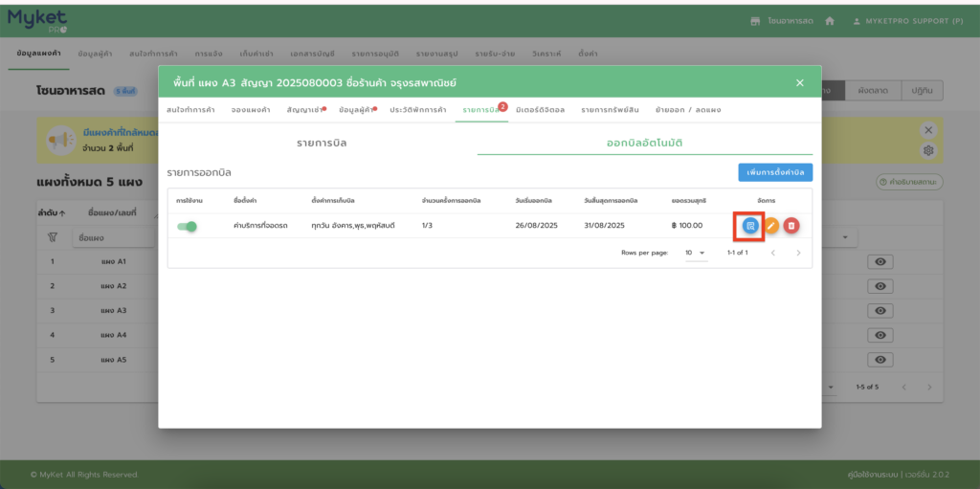
Task: Go to previous page in background stall list
Action: 903,387
